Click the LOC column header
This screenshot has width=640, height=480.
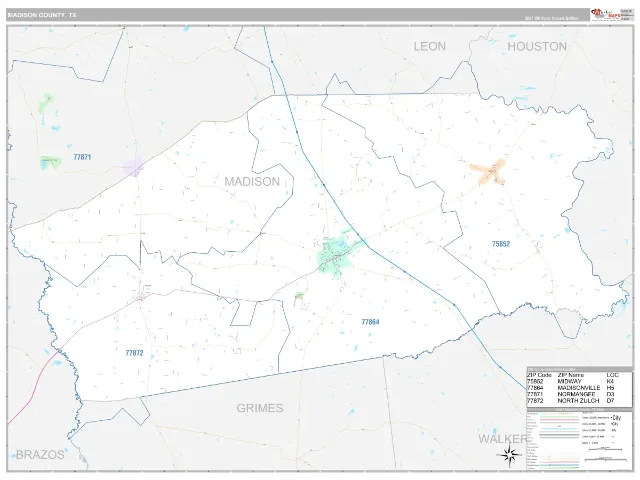[x=613, y=375]
